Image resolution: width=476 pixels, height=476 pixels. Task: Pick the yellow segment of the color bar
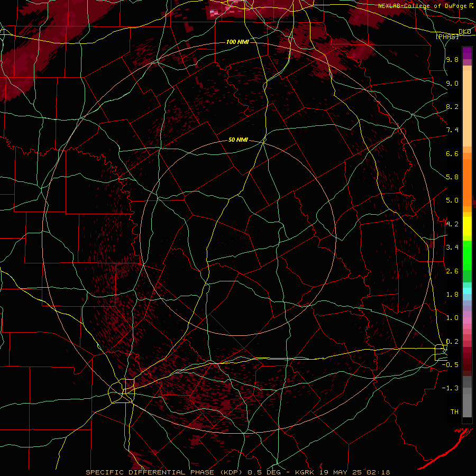tap(467, 226)
